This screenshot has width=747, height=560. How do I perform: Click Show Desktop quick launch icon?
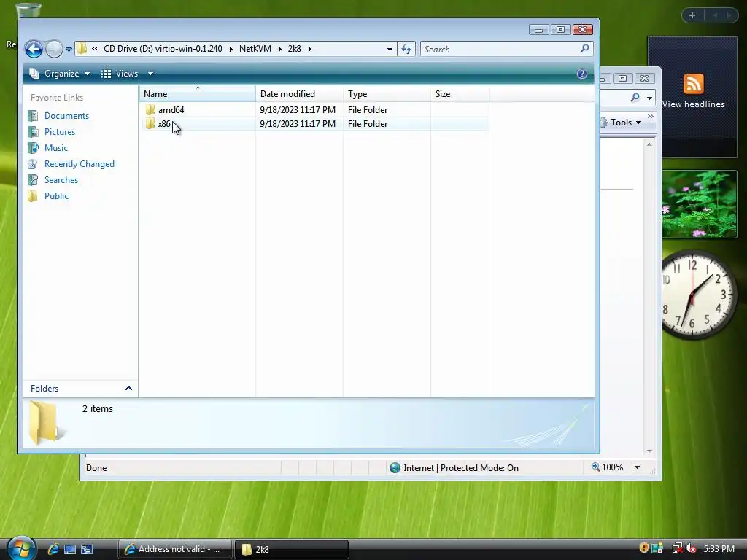point(70,549)
